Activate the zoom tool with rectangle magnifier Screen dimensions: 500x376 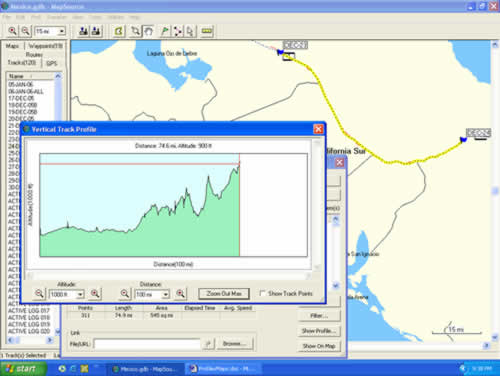[135, 31]
